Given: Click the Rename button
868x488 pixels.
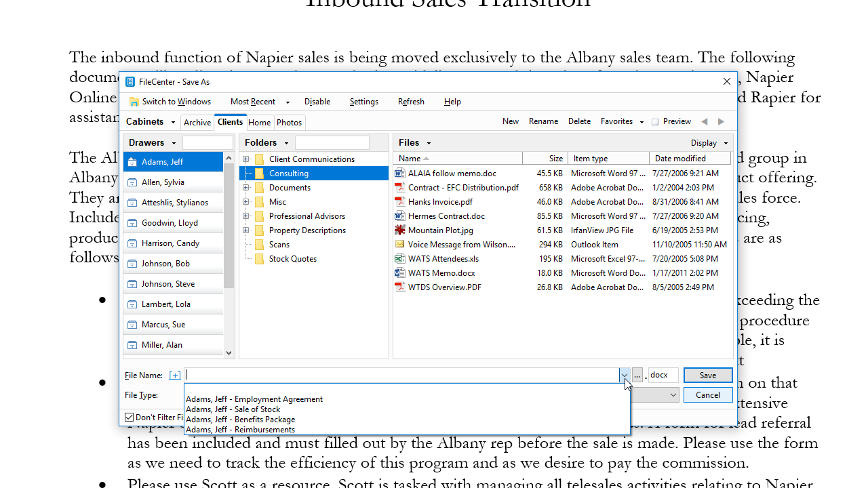Looking at the screenshot, I should [543, 121].
